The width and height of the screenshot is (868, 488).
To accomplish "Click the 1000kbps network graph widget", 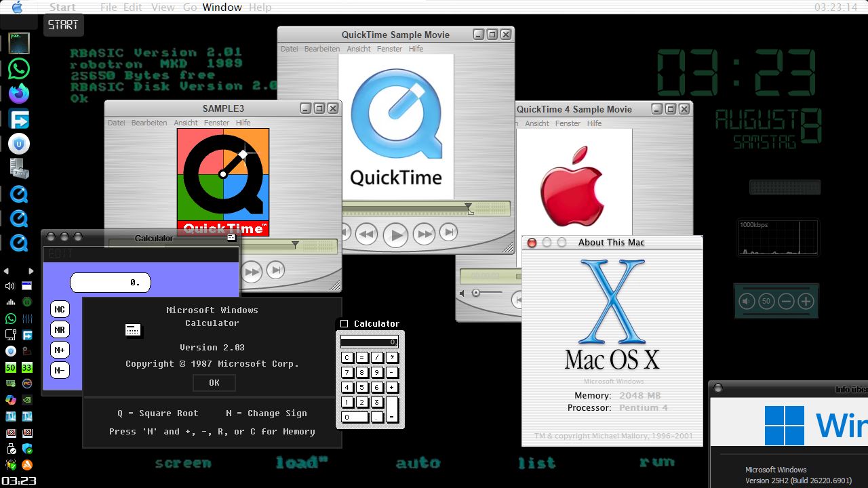I will [778, 238].
